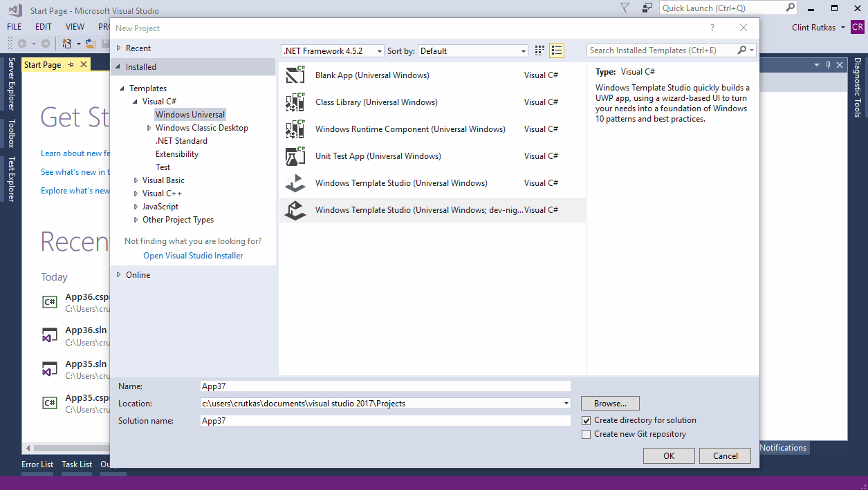Screen dimensions: 868x490
Task: Toggle Create directory for solution checkbox
Action: pyautogui.click(x=587, y=420)
